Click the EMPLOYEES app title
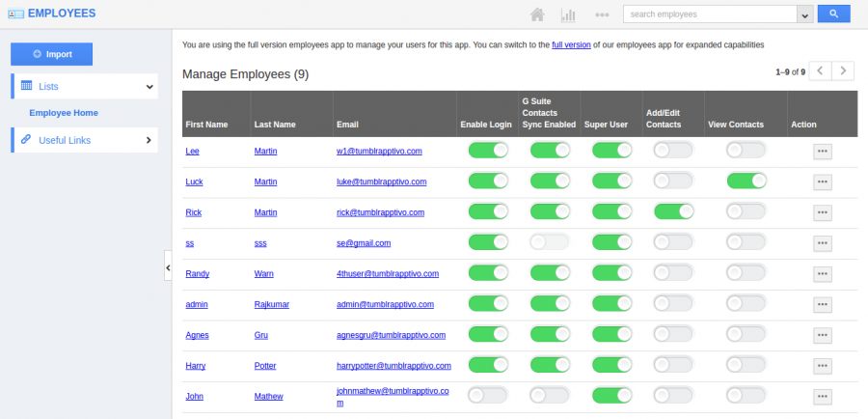Image resolution: width=868 pixels, height=419 pixels. pyautogui.click(x=62, y=14)
